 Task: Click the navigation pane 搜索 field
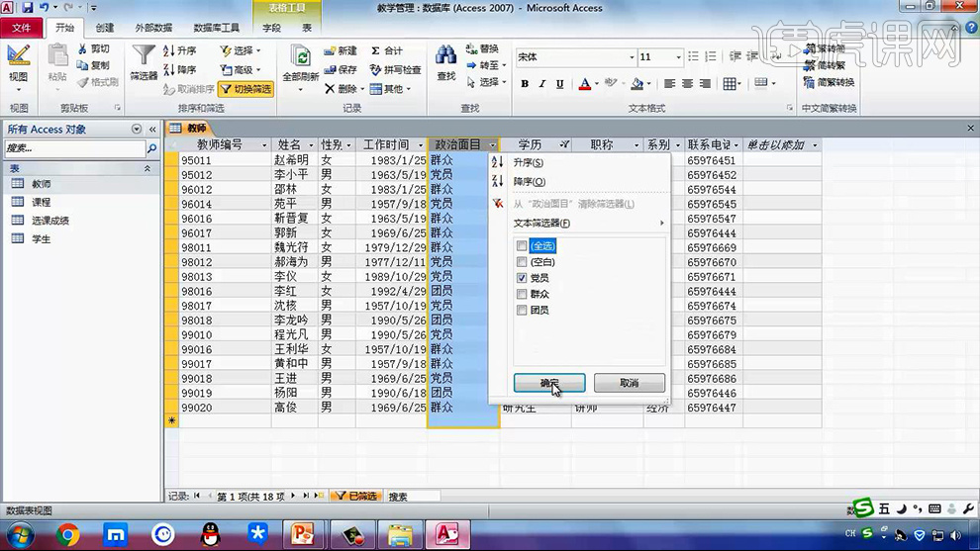tap(74, 148)
